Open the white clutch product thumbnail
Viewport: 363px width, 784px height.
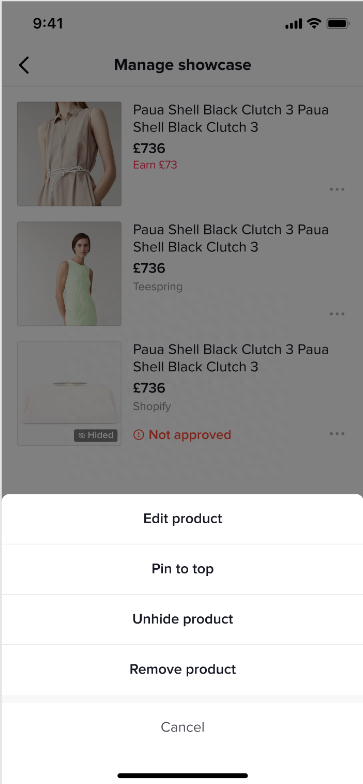click(x=69, y=394)
